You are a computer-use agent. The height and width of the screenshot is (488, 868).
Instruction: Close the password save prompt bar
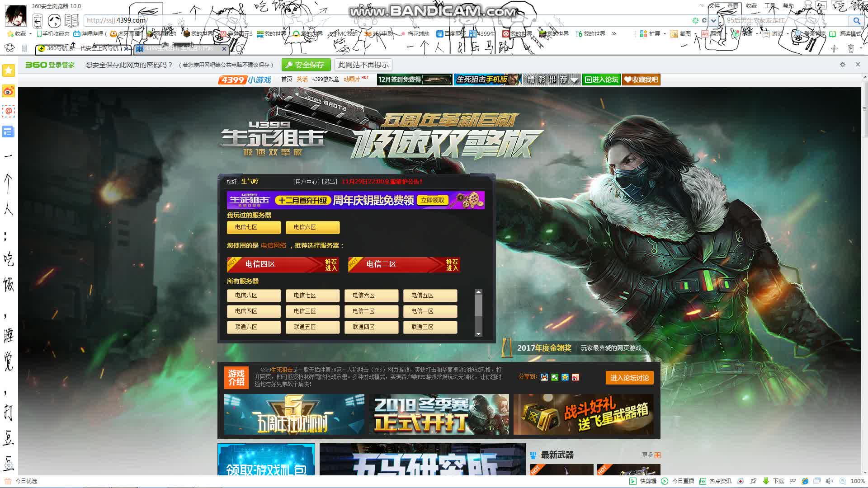coord(858,65)
